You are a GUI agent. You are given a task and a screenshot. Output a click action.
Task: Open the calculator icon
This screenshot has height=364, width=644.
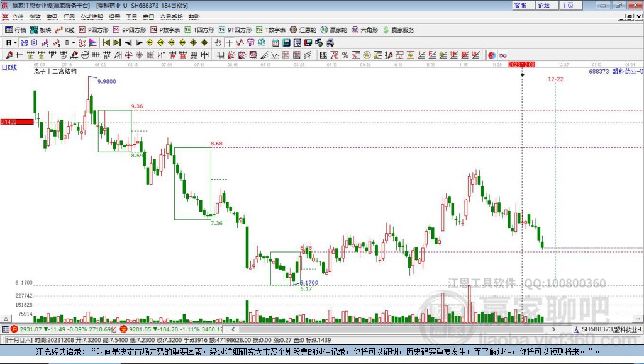pos(287,43)
